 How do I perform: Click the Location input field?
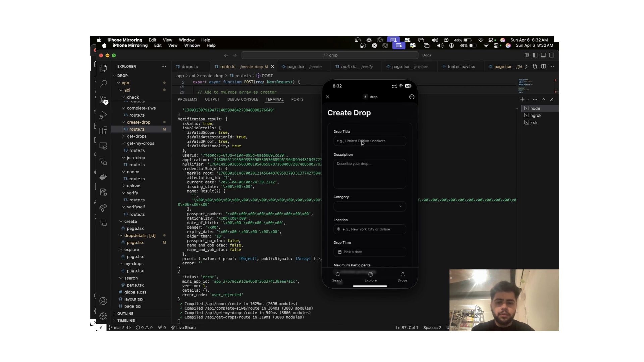click(370, 229)
